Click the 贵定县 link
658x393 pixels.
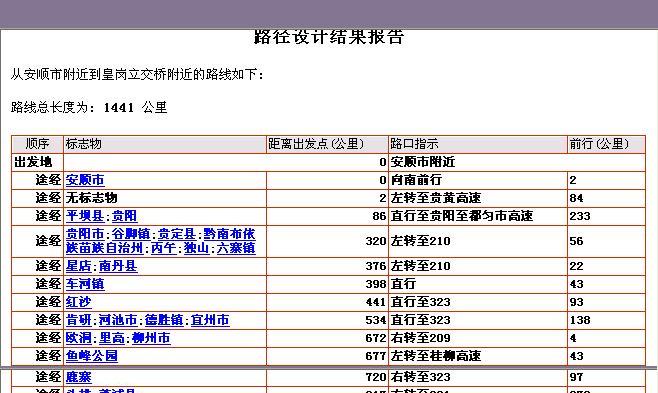click(x=177, y=234)
